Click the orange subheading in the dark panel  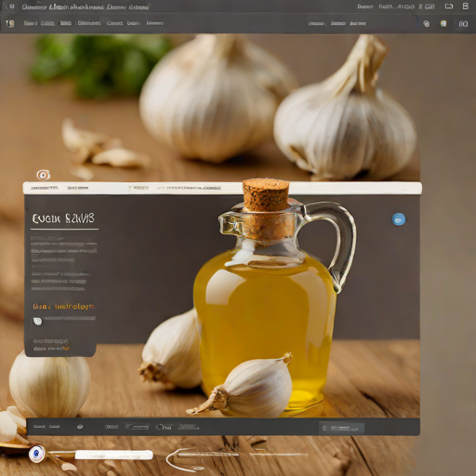(63, 307)
